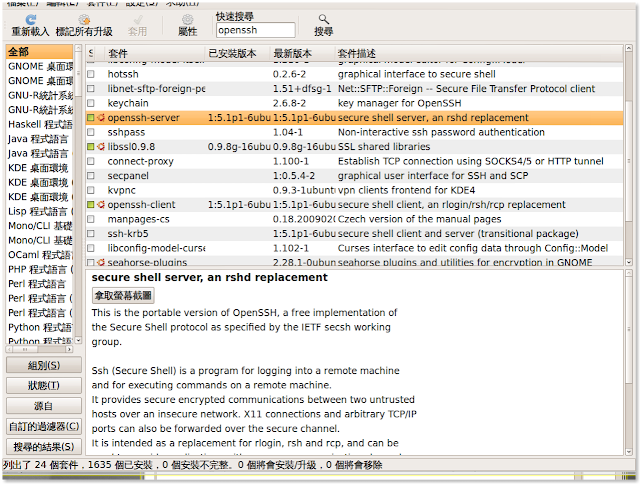
Task: Toggle status checkbox for keychain
Action: coord(91,103)
